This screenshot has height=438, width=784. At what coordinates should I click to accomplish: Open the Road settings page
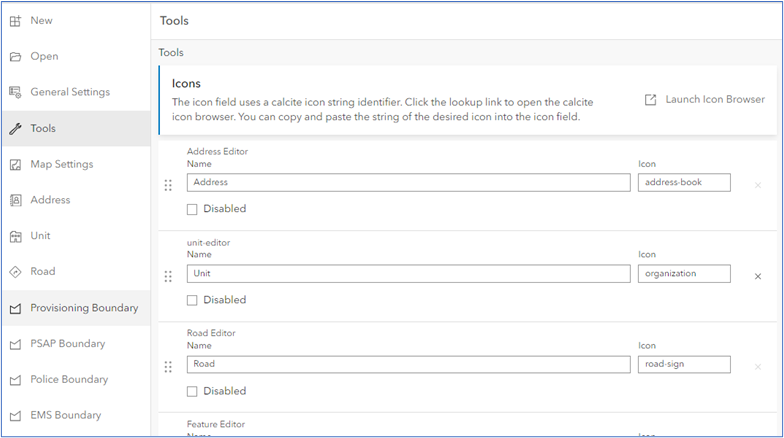coord(76,272)
